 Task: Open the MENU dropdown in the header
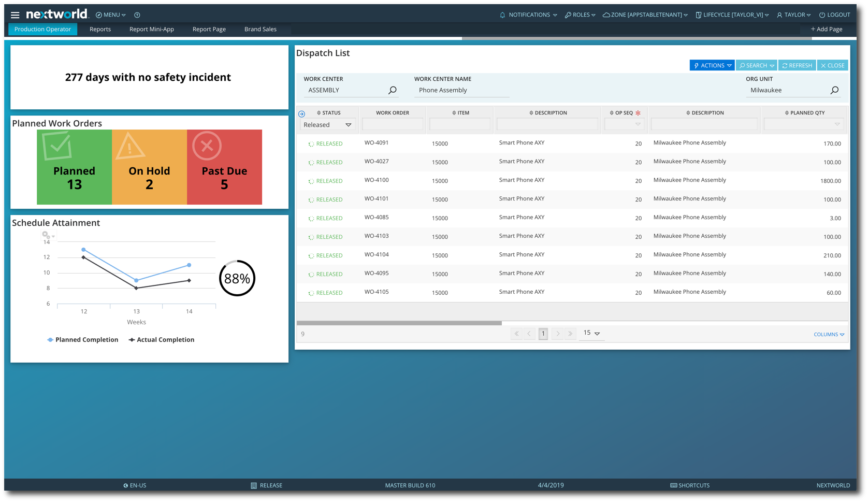tap(111, 15)
